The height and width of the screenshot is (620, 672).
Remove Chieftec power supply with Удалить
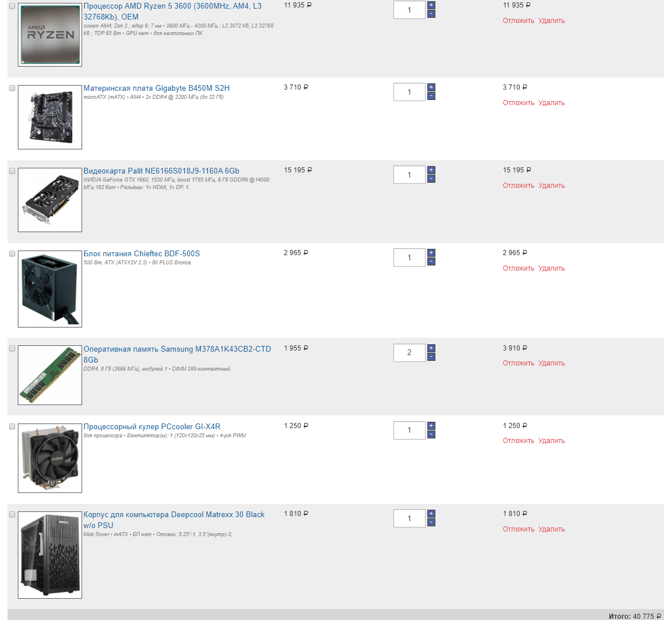click(551, 268)
